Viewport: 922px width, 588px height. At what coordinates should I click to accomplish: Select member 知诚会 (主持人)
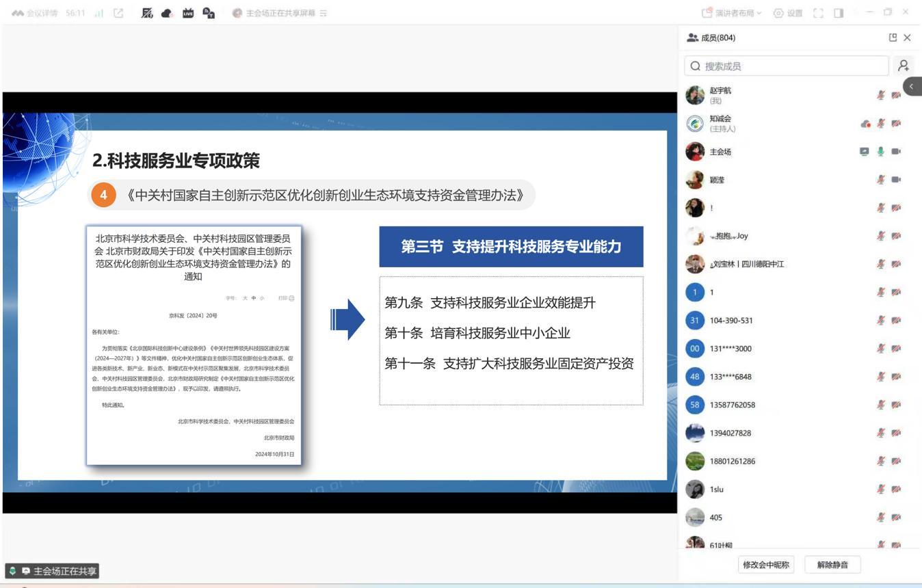799,124
